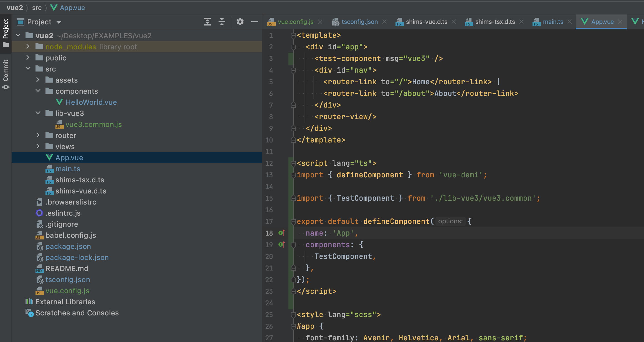Image resolution: width=644 pixels, height=342 pixels.
Task: Expand the router folder
Action: tap(38, 135)
